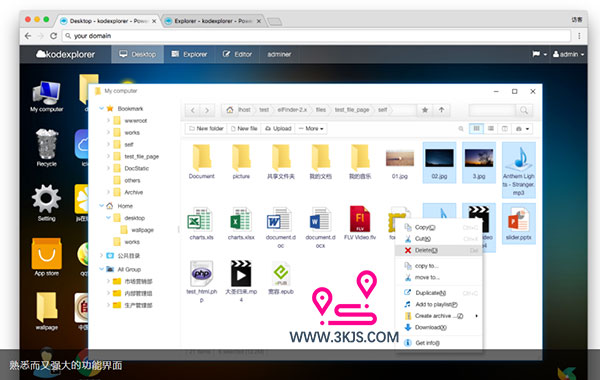Open the Recycle bin desktop icon

coord(47,147)
